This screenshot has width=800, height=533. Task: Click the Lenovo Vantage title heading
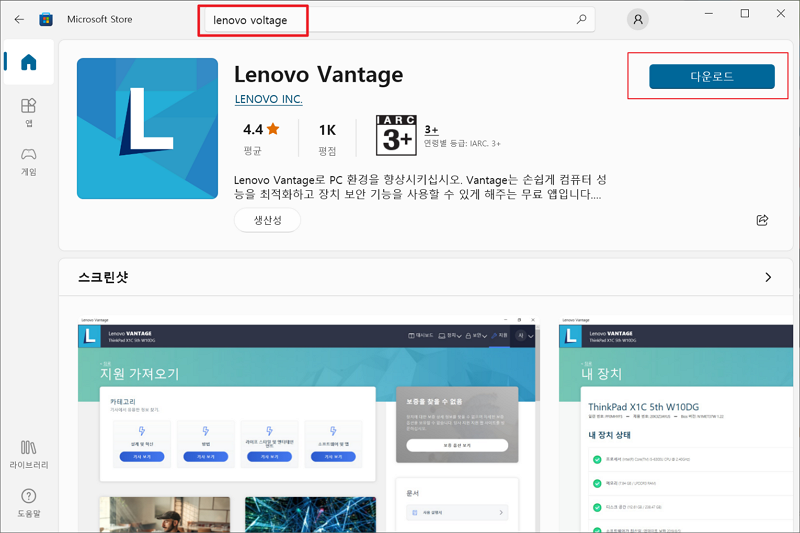(x=318, y=74)
